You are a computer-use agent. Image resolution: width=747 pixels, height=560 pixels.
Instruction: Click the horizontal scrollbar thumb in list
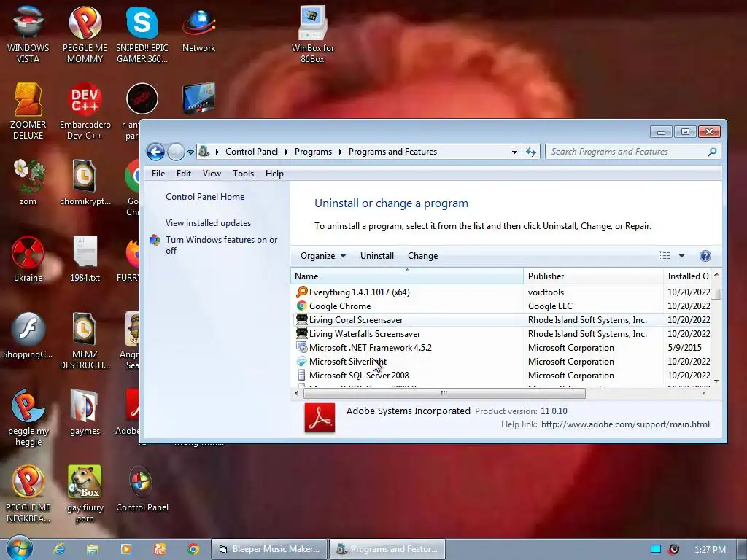444,393
